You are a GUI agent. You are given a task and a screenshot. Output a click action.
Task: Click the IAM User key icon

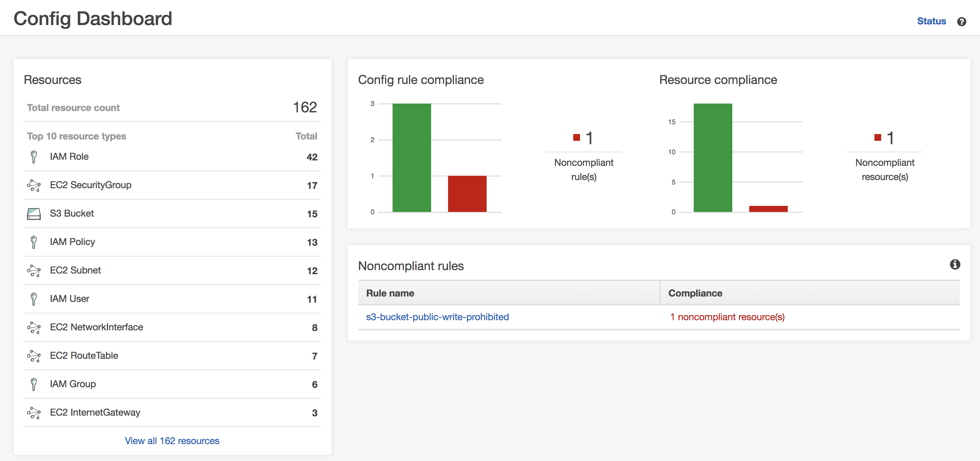(34, 299)
